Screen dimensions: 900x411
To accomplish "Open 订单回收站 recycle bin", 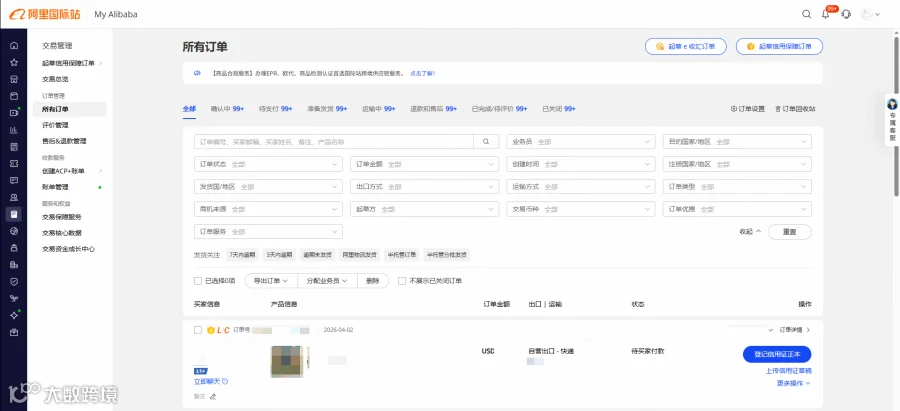I will [795, 108].
